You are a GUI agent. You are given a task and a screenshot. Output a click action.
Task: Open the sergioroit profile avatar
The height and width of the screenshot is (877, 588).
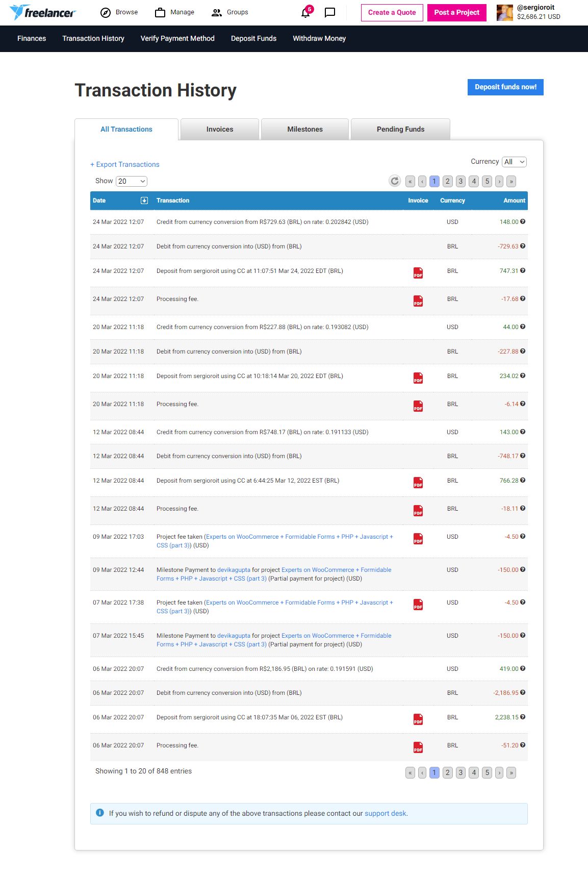(x=505, y=12)
